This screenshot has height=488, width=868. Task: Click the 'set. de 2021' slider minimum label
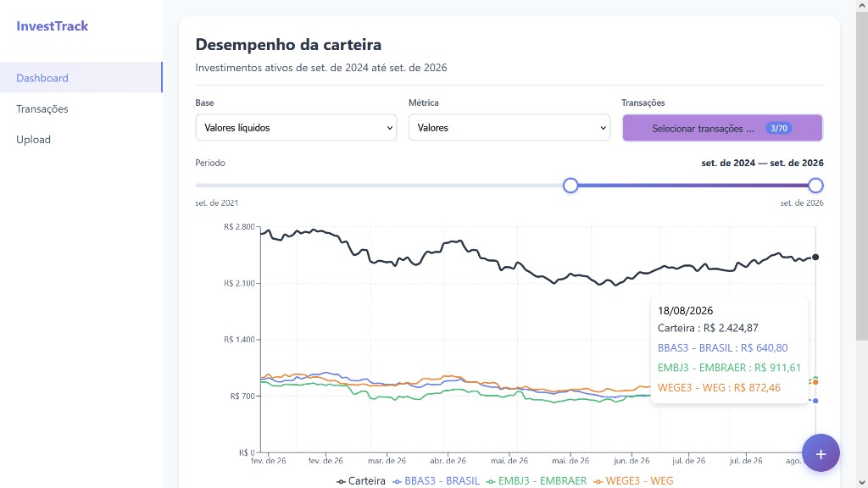tap(216, 203)
